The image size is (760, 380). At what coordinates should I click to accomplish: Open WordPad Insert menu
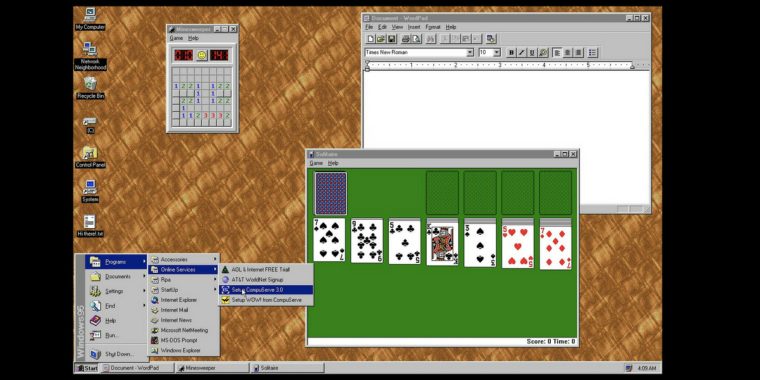(x=414, y=27)
